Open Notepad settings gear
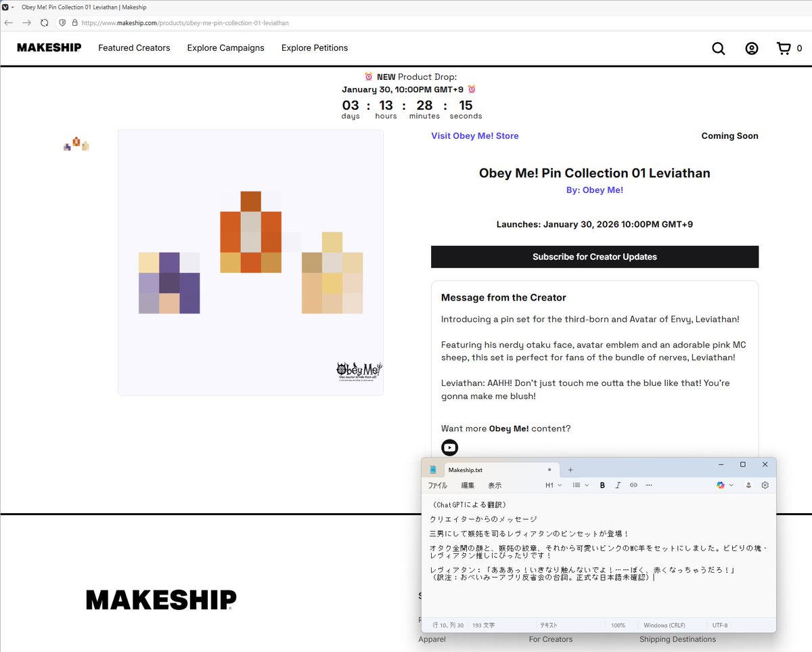 765,485
